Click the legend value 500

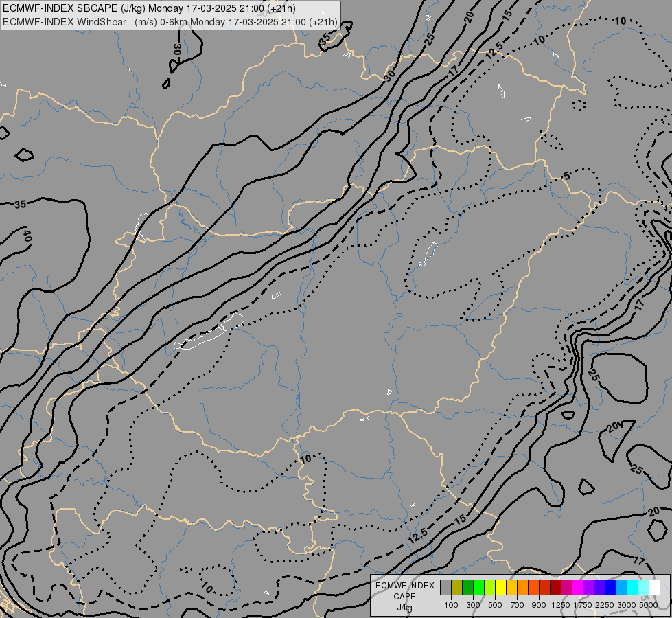(x=495, y=605)
